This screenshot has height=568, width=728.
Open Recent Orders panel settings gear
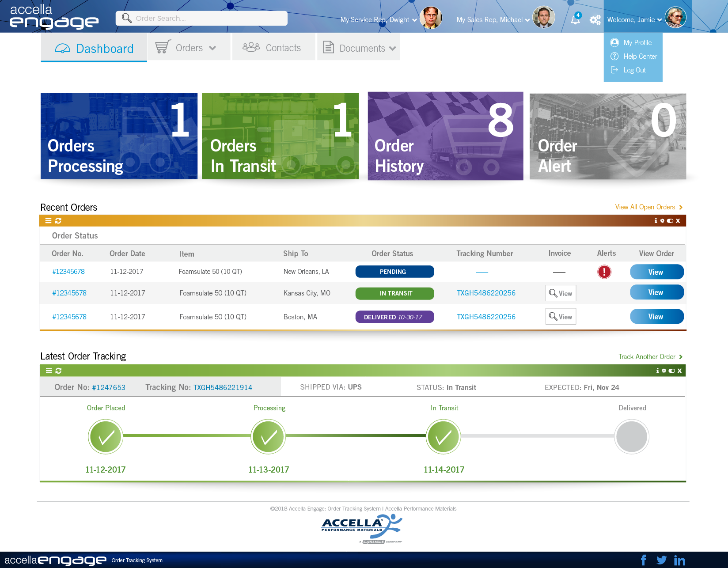tap(662, 221)
